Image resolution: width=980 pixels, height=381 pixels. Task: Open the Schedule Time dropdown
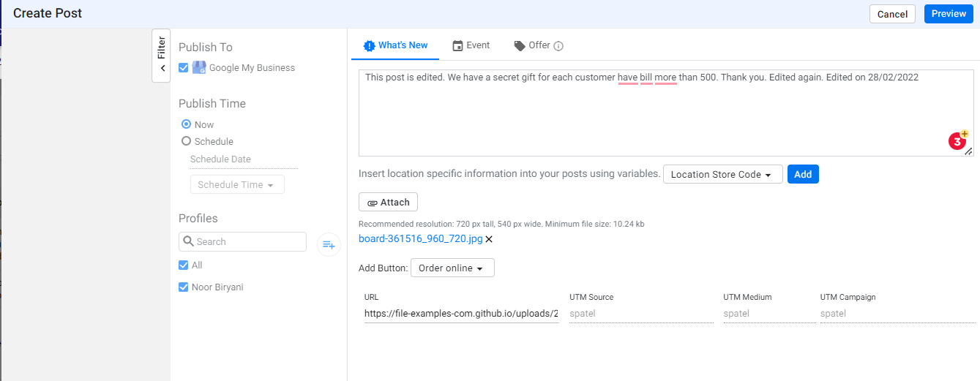pos(237,184)
